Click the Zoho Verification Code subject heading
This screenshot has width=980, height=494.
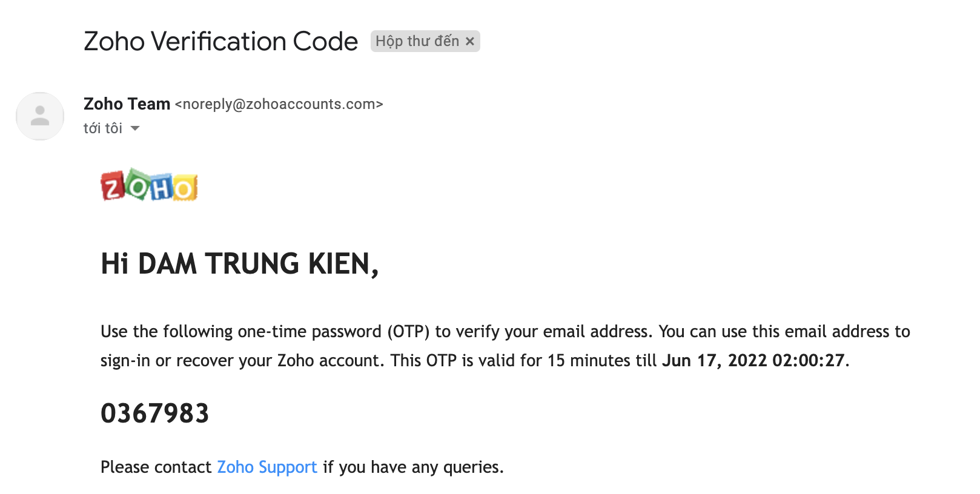tap(221, 41)
